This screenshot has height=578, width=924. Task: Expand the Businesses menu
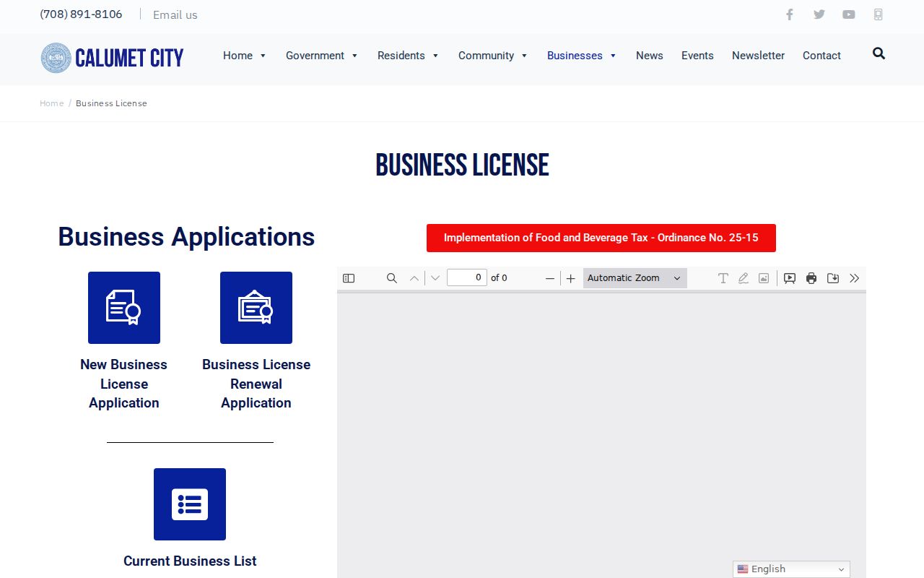coord(581,56)
